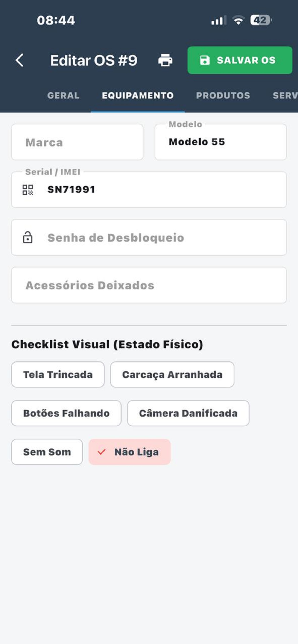Tap the battery indicator in status bar

(x=261, y=20)
